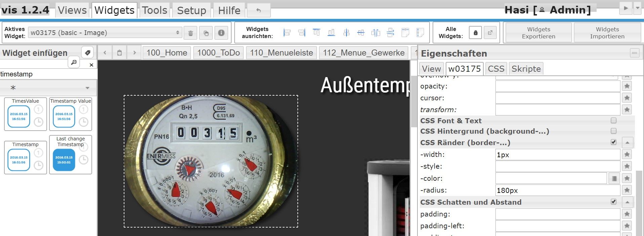This screenshot has height=236, width=644.
Task: Click the search magnifier in widget panel
Action: [74, 62]
